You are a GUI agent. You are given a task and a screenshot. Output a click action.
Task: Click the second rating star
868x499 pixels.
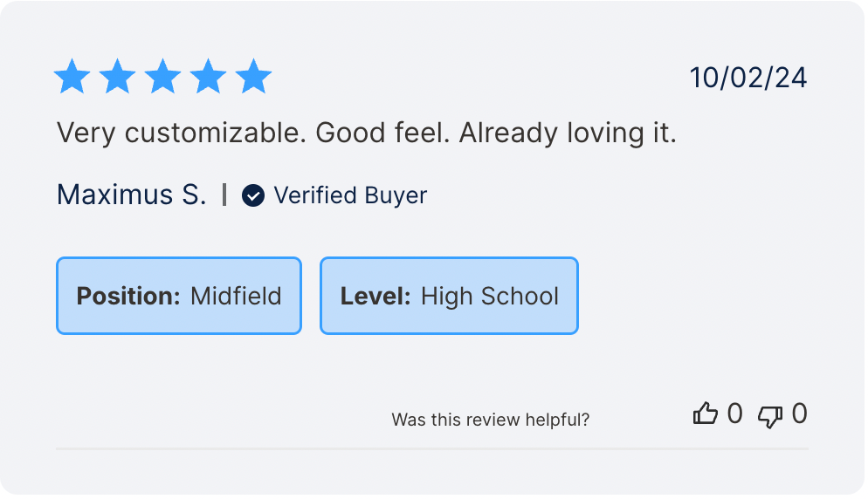[x=117, y=78]
